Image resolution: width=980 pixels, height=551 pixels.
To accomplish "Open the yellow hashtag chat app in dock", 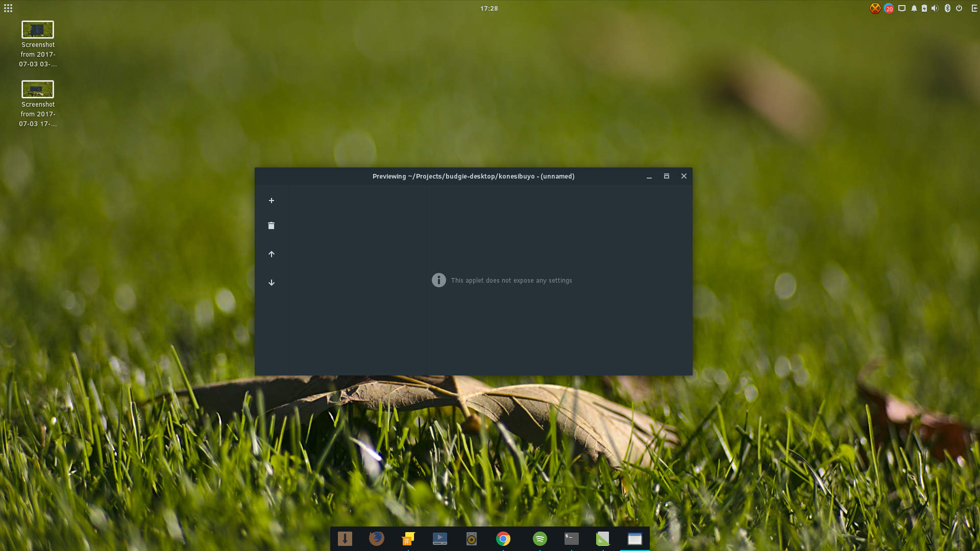I will click(408, 539).
